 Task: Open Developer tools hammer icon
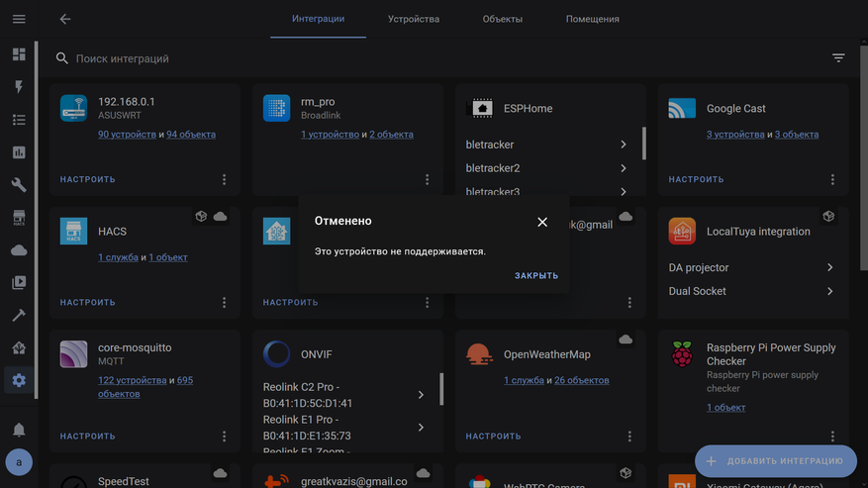19,315
